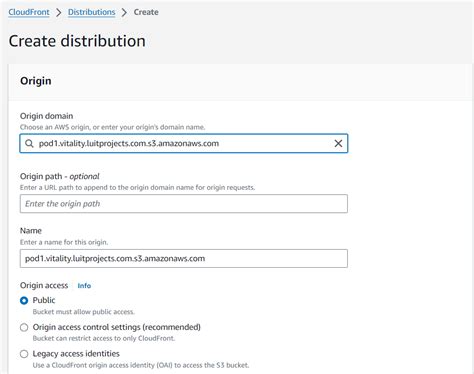Click the 'Enter a name for this origin.' hint
474x374 pixels.
pos(64,242)
